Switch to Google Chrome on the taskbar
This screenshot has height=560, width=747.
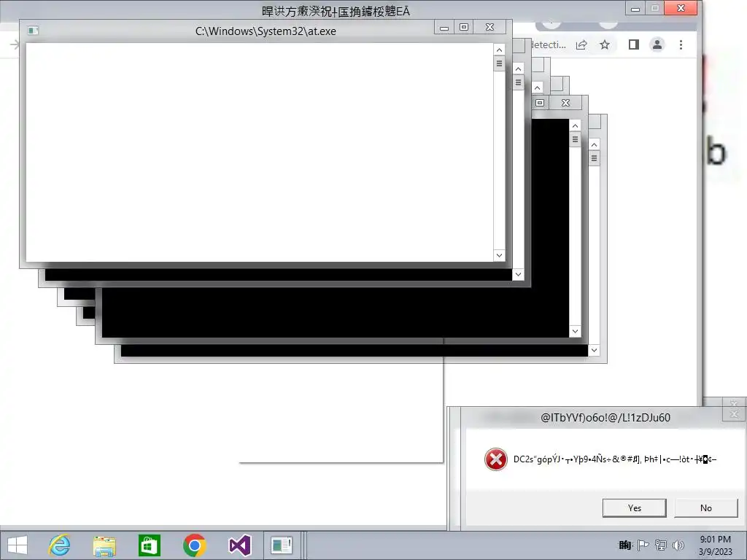tap(194, 545)
